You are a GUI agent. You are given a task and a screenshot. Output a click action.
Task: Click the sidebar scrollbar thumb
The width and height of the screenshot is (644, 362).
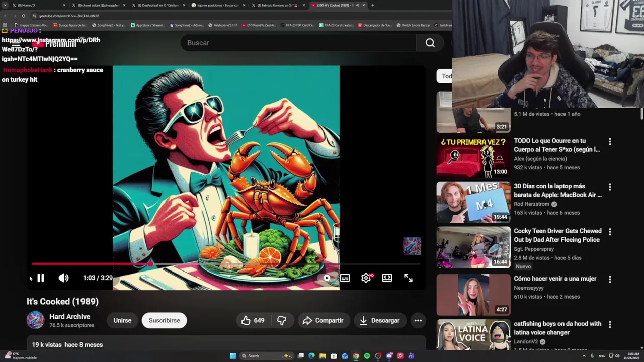(641, 113)
